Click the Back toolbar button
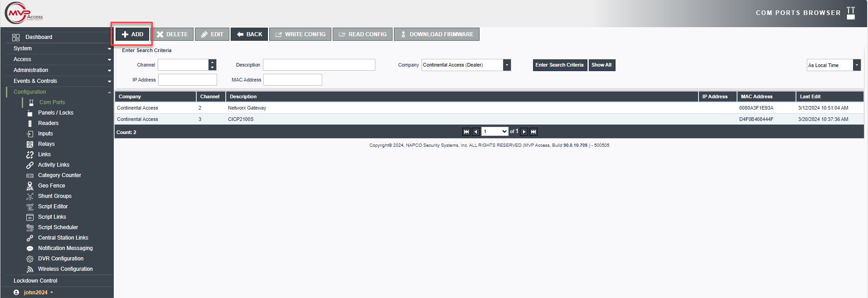 point(249,34)
